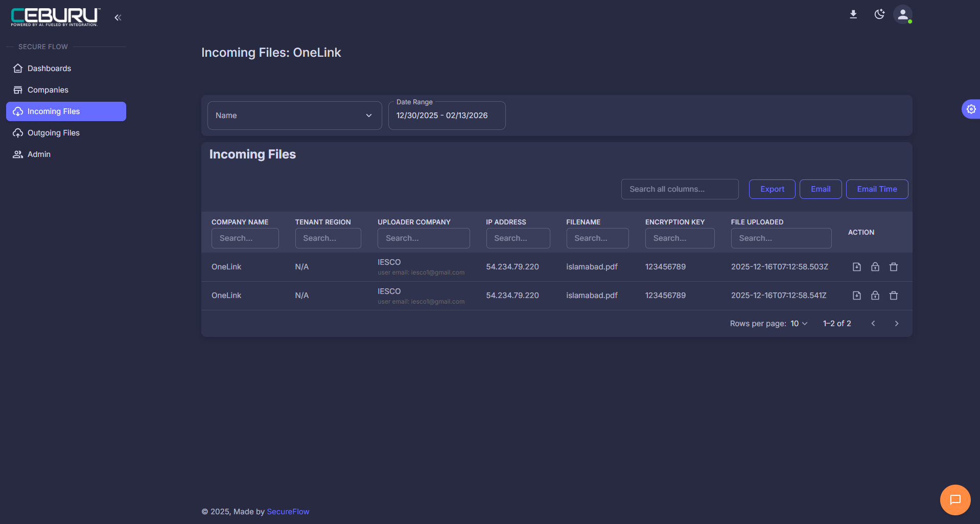Open Dashboards in sidebar

coord(66,69)
